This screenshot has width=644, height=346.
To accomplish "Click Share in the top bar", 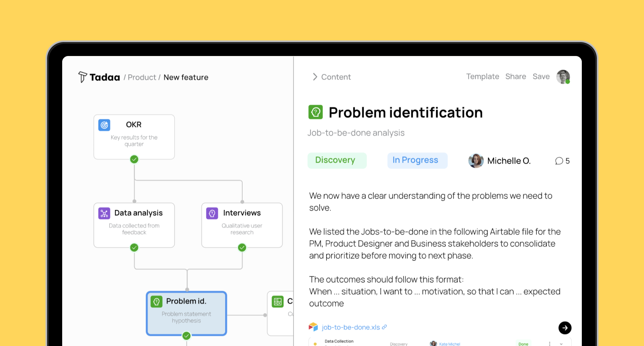I will tap(515, 77).
